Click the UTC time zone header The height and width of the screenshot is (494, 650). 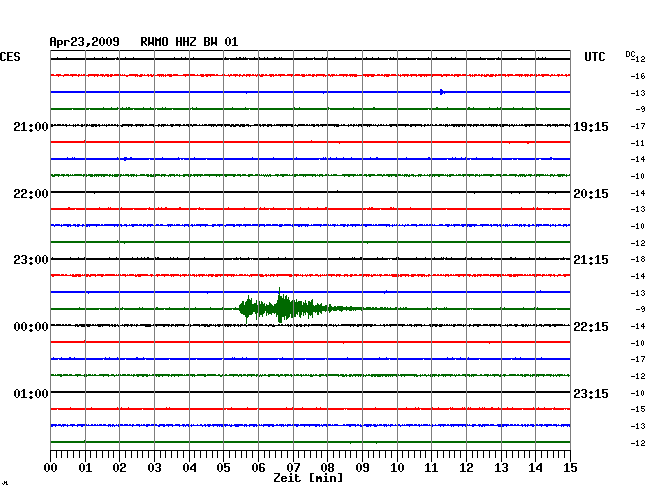point(594,57)
